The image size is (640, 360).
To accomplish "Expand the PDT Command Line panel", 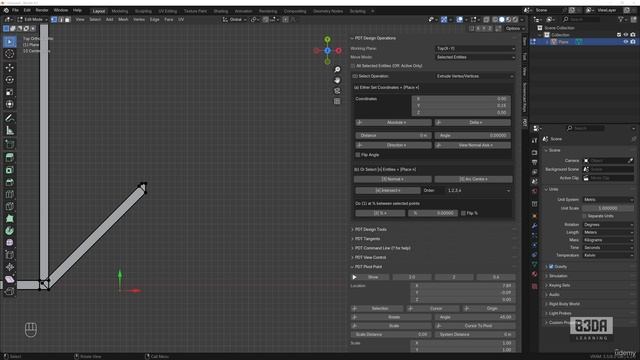I will (x=382, y=248).
